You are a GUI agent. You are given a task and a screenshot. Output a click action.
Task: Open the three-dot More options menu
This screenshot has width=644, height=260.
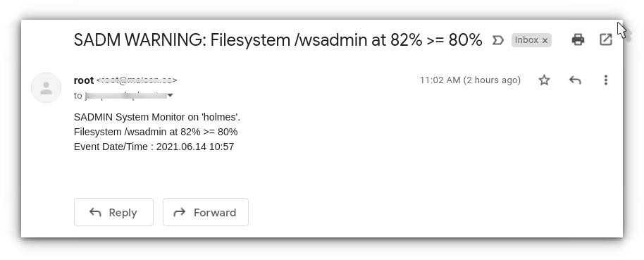[606, 80]
